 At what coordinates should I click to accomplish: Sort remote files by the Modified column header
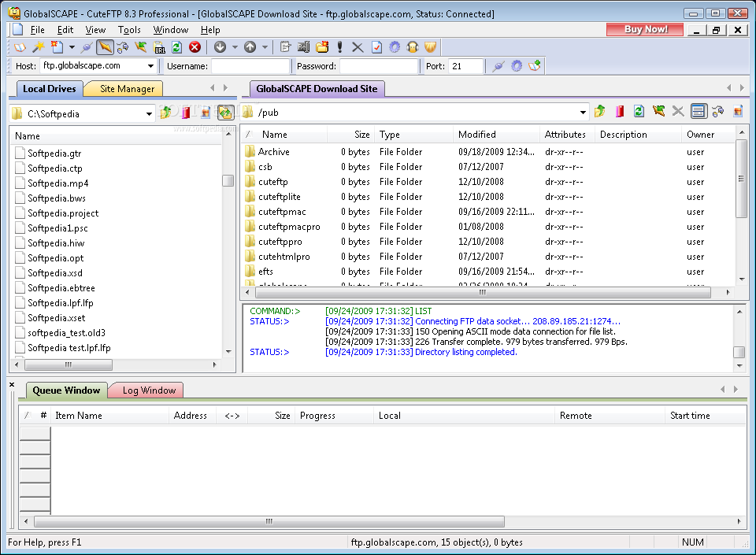click(x=477, y=135)
